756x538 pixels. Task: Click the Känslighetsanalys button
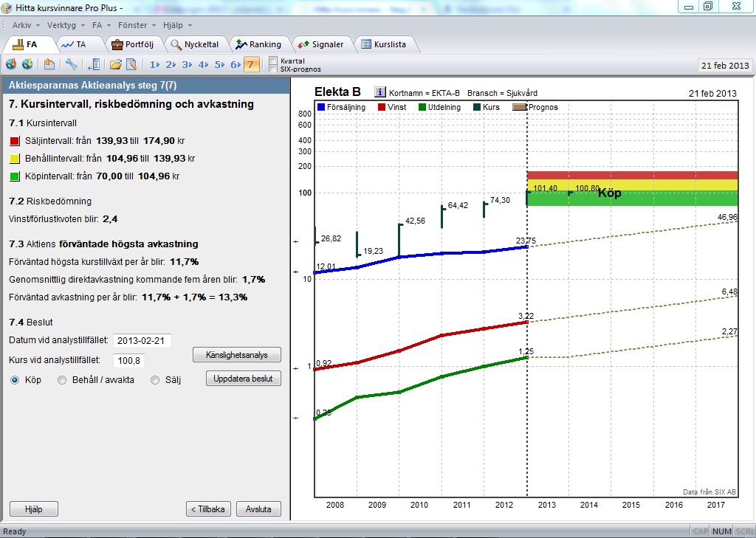(x=237, y=355)
